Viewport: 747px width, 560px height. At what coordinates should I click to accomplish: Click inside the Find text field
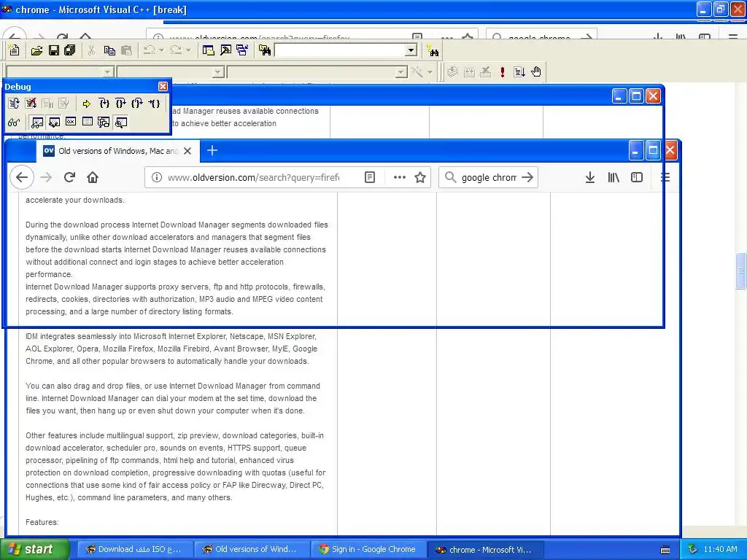coord(340,50)
